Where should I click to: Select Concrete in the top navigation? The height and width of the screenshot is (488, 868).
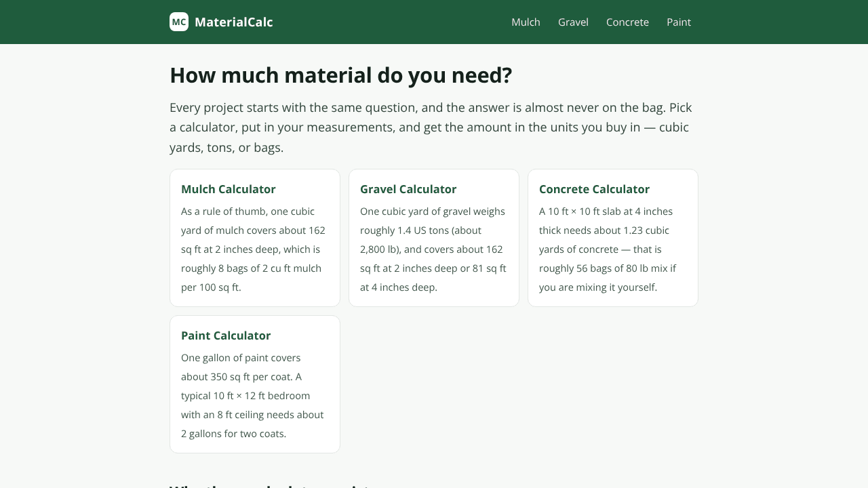pyautogui.click(x=627, y=22)
